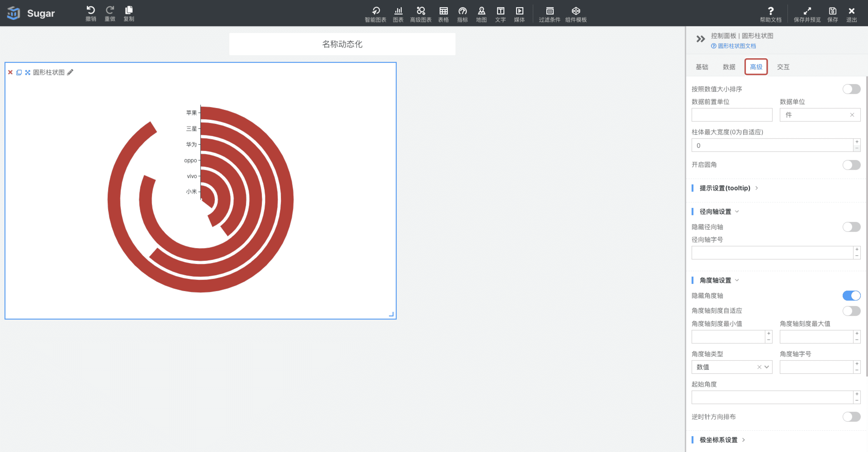
Task: Click the 小米 axis label
Action: pos(191,192)
